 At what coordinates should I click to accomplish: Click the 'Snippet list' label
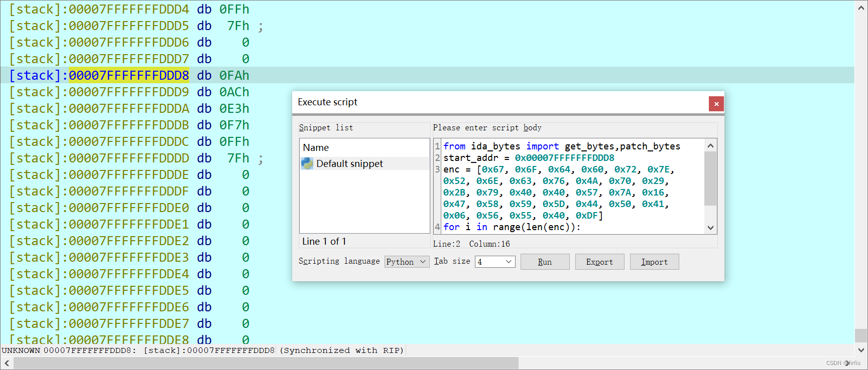click(326, 127)
